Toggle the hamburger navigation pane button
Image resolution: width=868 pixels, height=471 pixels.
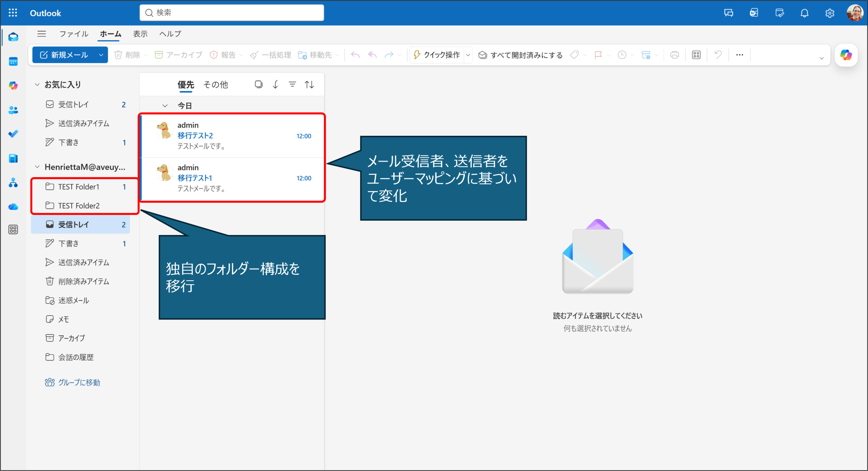42,34
